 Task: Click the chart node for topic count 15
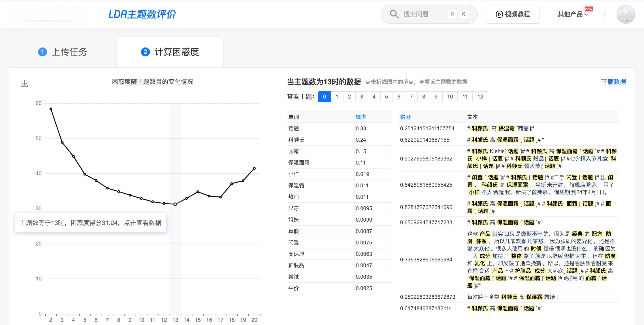pyautogui.click(x=198, y=192)
